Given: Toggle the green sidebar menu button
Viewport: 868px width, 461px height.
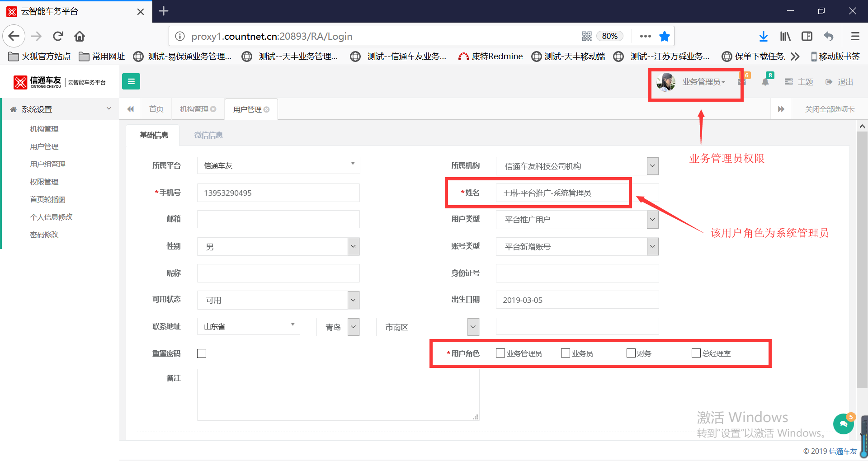Looking at the screenshot, I should pos(131,81).
